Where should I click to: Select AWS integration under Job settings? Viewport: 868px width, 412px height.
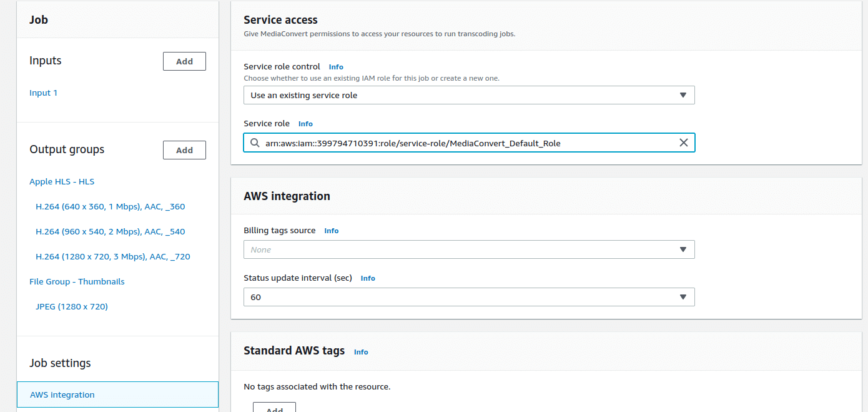coord(62,394)
